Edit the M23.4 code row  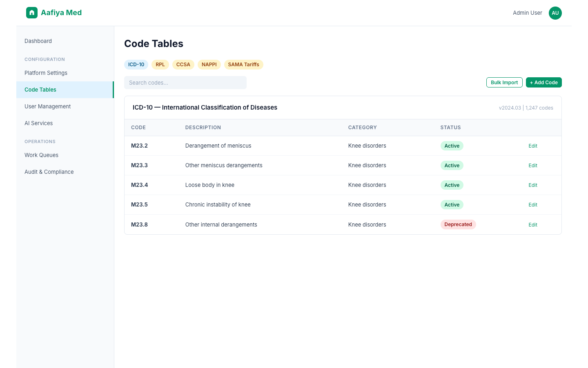tap(533, 185)
